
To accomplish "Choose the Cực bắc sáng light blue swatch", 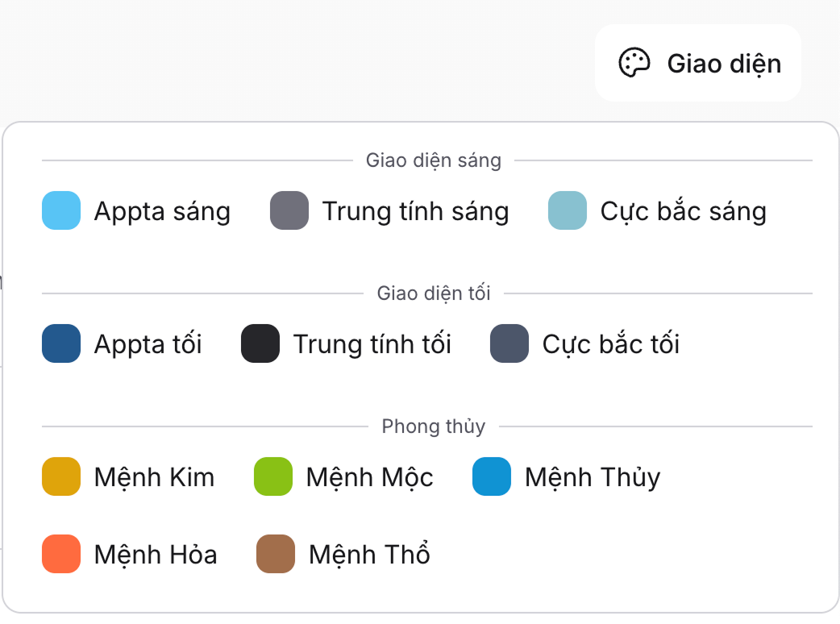I will point(565,211).
